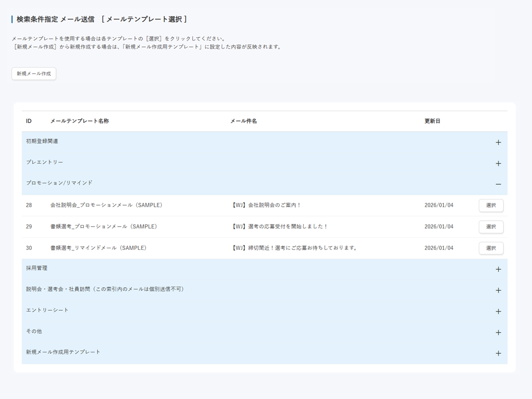This screenshot has height=399, width=532.
Task: Collapse the プロモーション/リマインド category
Action: [498, 183]
